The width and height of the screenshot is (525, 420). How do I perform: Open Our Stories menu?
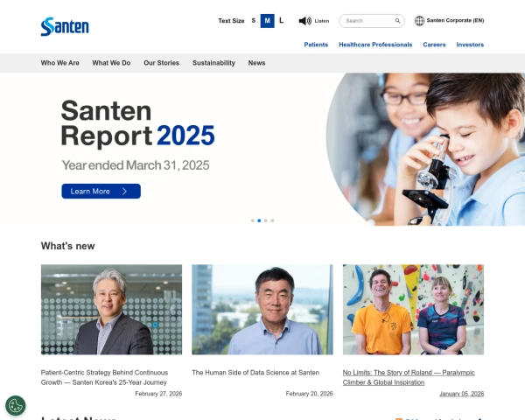point(161,63)
